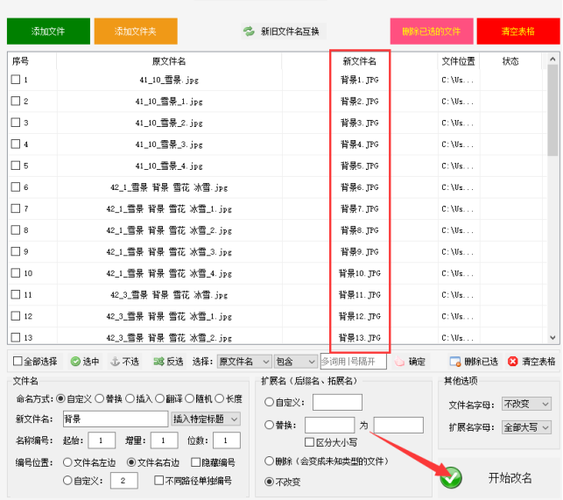Click the 删除已选 icon in lower toolbar
563x500 pixels.
pos(455,361)
